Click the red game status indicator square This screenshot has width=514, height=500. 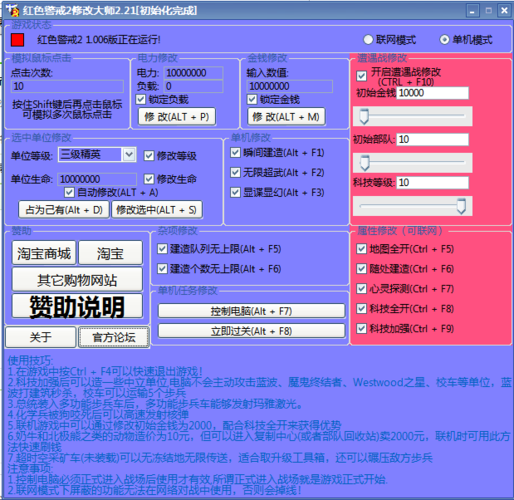pos(17,40)
